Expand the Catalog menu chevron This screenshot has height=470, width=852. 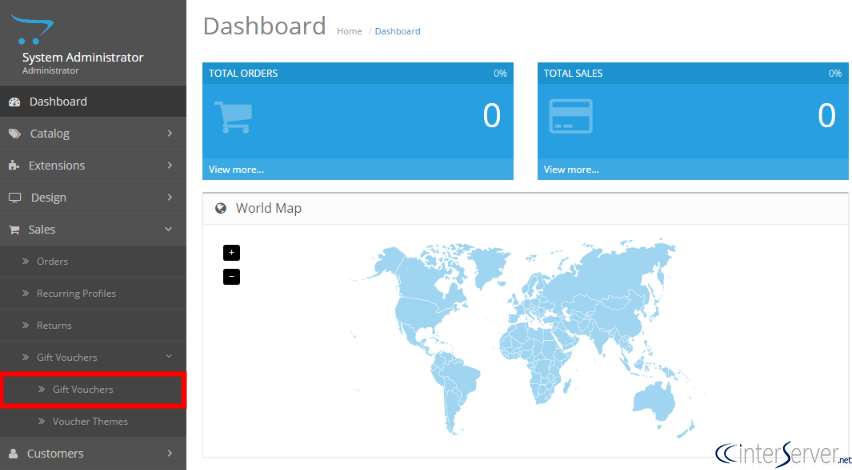click(170, 133)
